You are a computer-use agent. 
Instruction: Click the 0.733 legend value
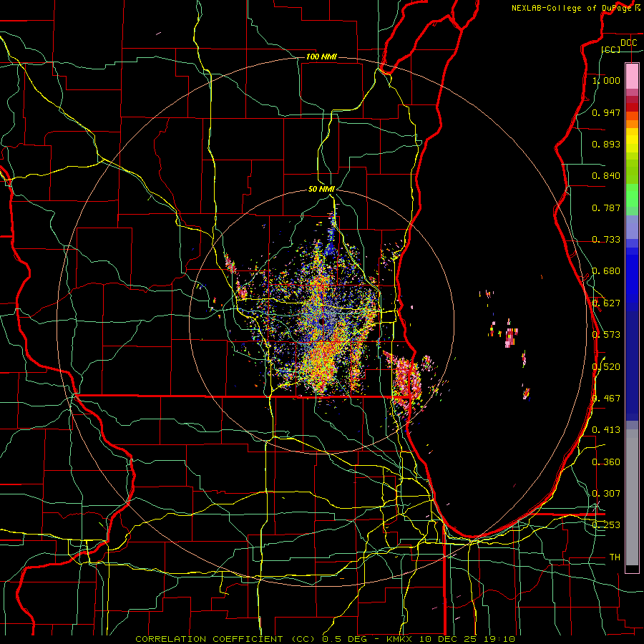(606, 240)
